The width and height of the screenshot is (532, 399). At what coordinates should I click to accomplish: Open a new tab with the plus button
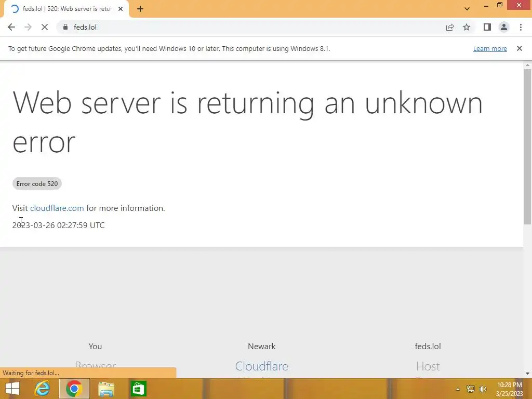[140, 9]
